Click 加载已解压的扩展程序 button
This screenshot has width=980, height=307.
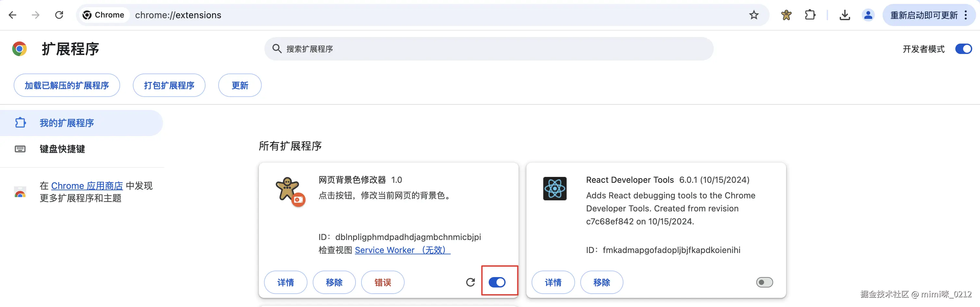pyautogui.click(x=67, y=85)
